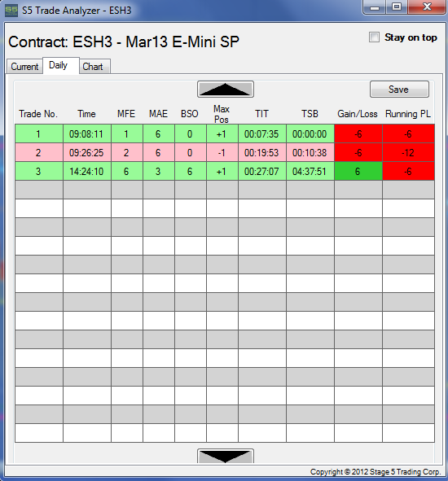
Task: Click the down arrow scroll button
Action: (x=226, y=456)
